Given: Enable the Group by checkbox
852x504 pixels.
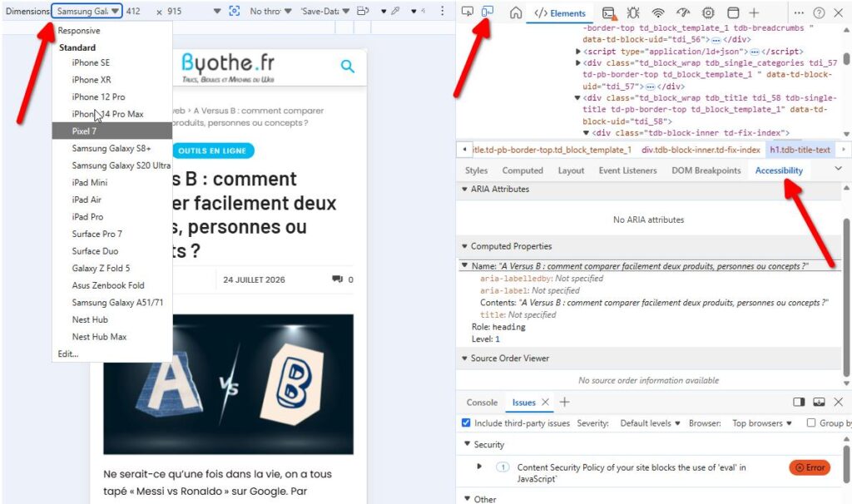Looking at the screenshot, I should [810, 422].
